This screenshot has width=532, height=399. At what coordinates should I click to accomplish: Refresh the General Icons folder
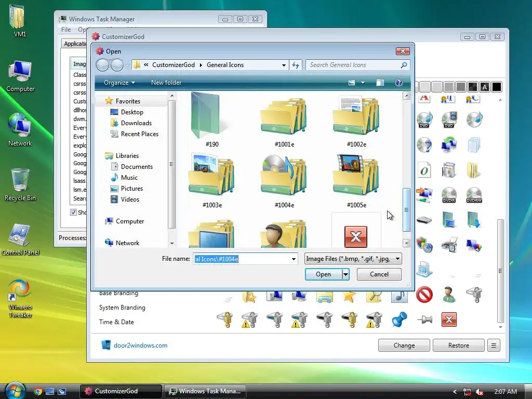pyautogui.click(x=296, y=65)
